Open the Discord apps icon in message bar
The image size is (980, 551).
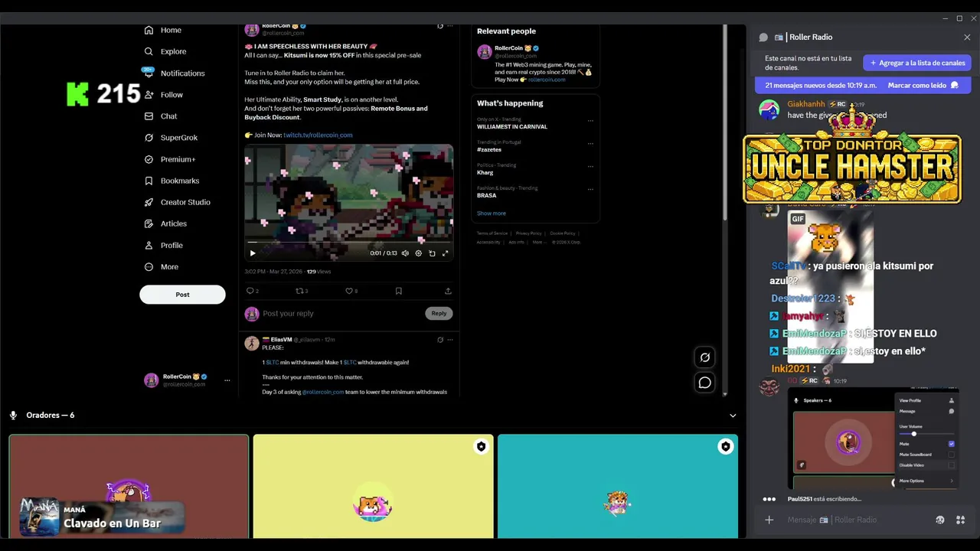pyautogui.click(x=960, y=520)
